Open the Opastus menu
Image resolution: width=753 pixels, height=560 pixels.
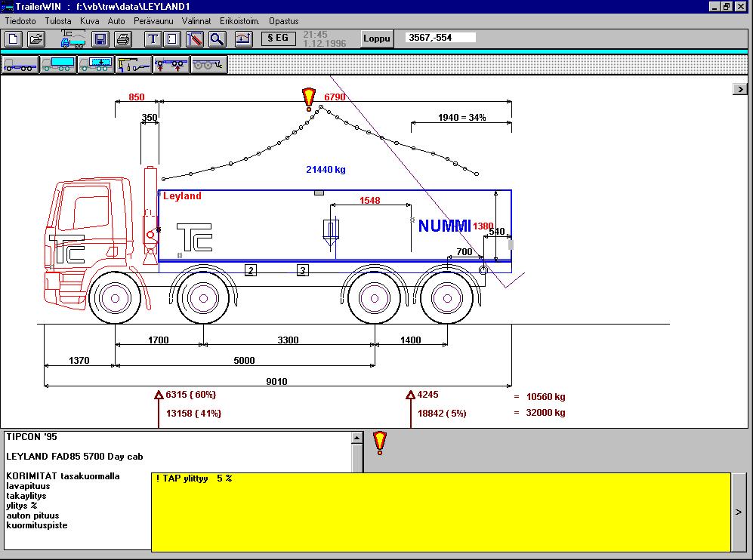[284, 21]
